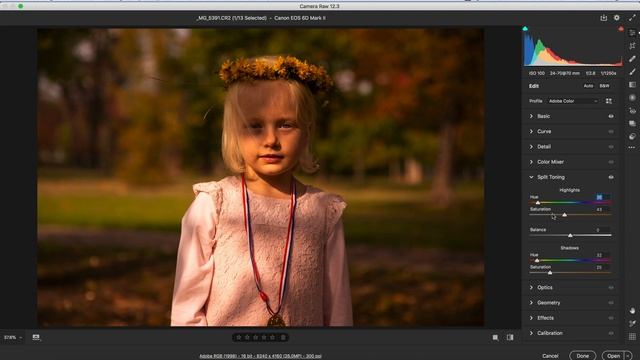The image size is (640, 360).
Task: Click the Balance slider
Action: point(570,236)
